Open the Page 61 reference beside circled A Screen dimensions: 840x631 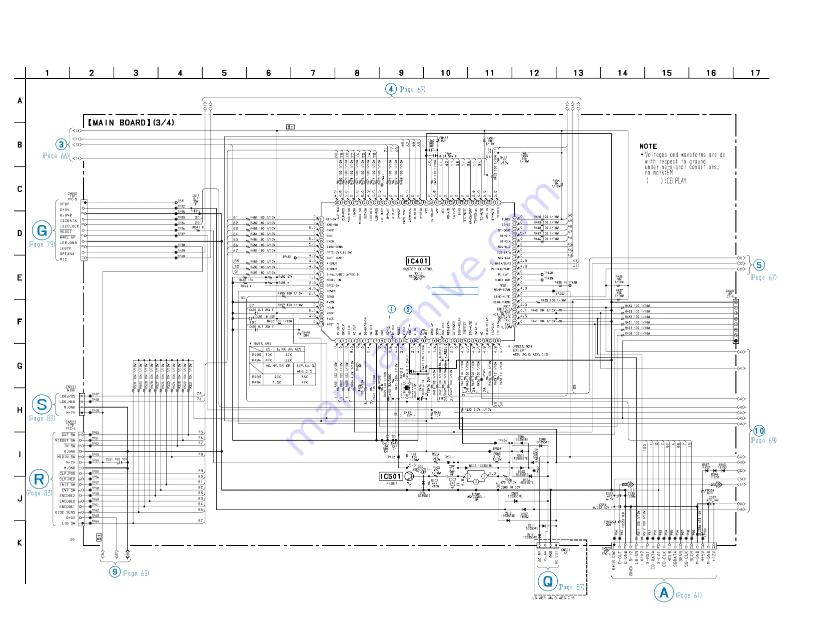coord(689,595)
